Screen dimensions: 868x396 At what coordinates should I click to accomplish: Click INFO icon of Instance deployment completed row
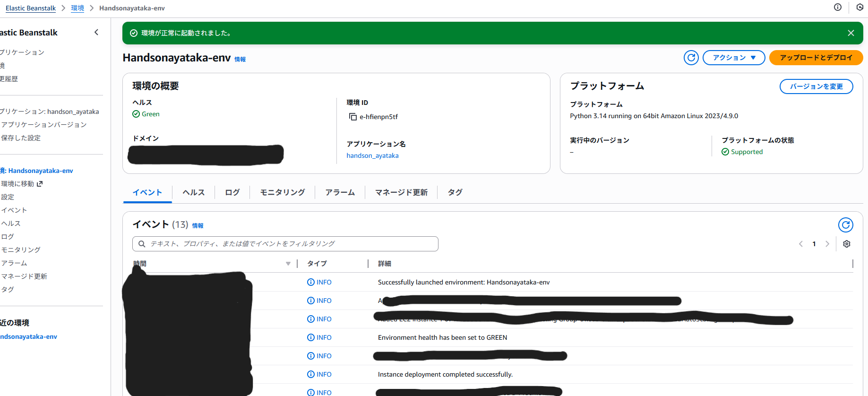311,374
